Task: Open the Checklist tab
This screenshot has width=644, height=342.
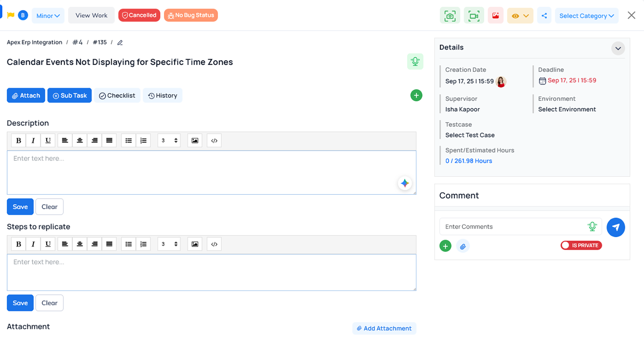Action: [117, 96]
